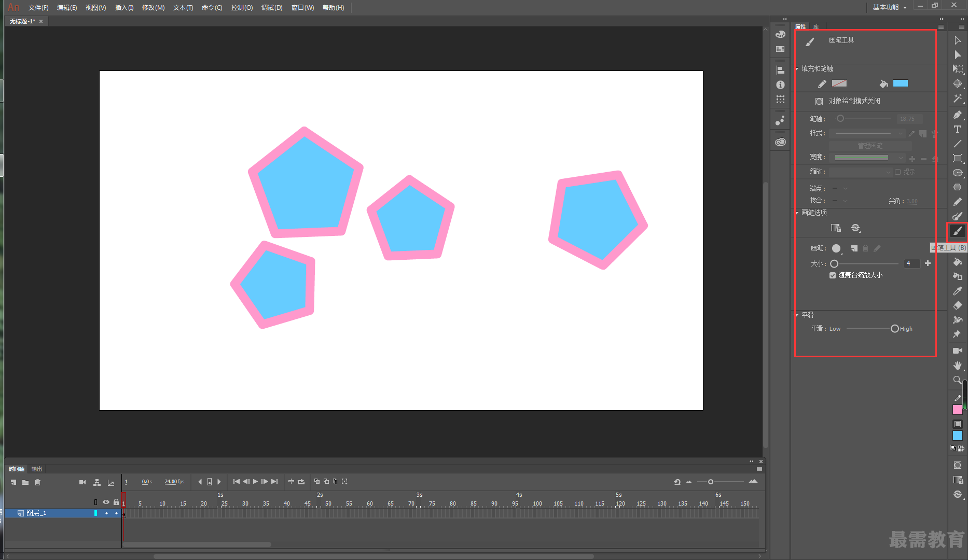Viewport: 968px width, 560px height.
Task: Select the PolyStar tool
Action: [958, 187]
